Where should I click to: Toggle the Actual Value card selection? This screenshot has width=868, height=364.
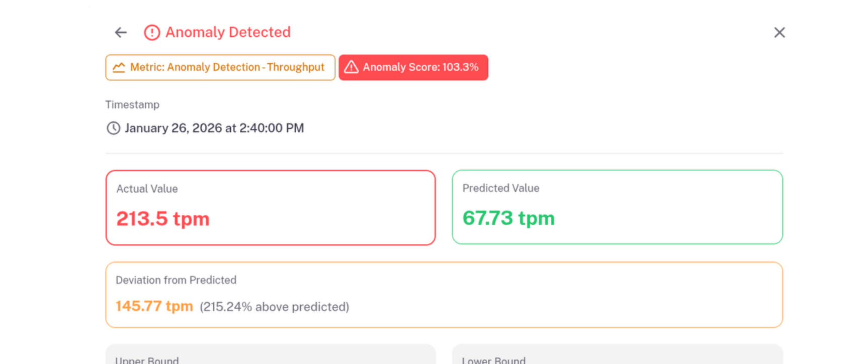(x=270, y=207)
